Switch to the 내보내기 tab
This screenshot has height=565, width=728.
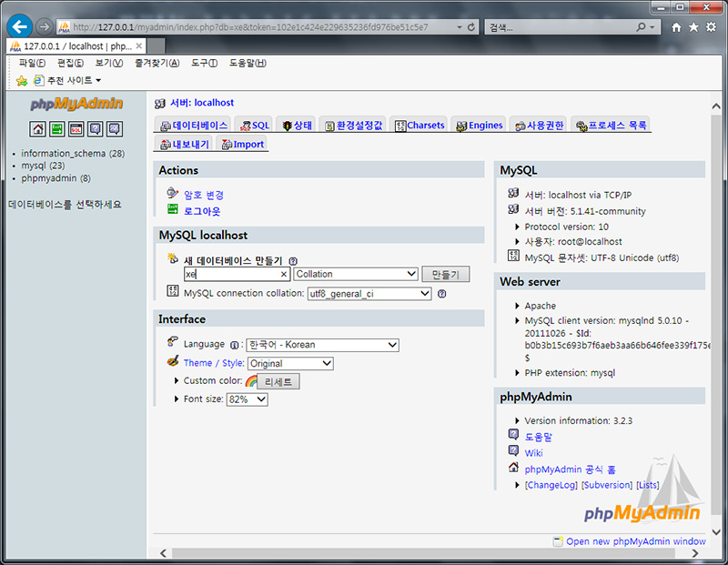(185, 145)
